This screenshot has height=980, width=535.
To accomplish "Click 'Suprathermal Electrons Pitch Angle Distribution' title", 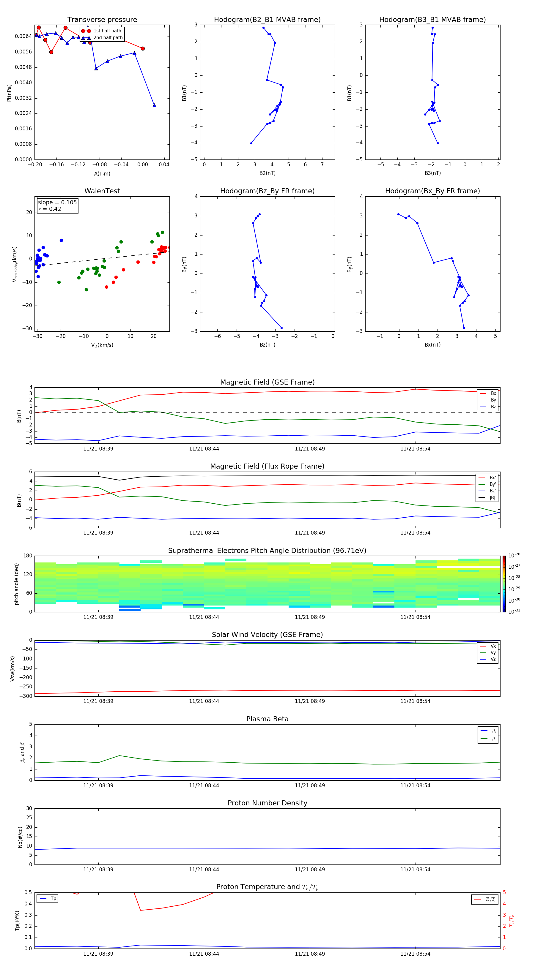I will click(267, 551).
